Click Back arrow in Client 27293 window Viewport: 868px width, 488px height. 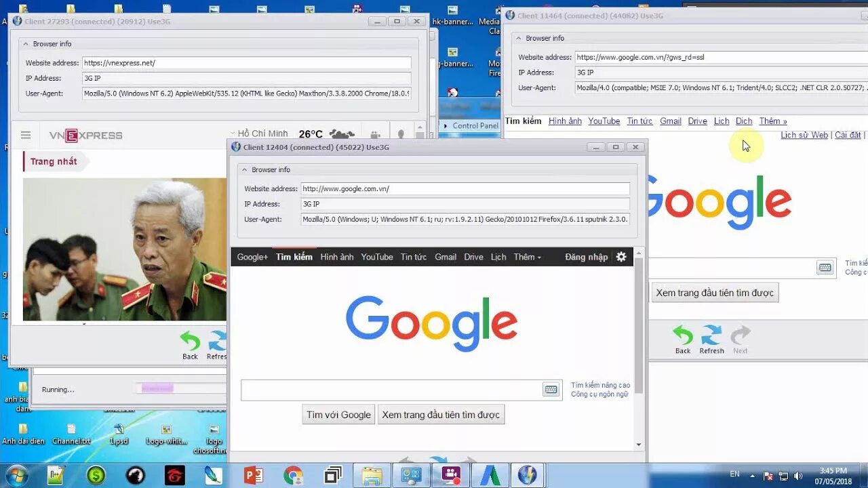click(190, 340)
